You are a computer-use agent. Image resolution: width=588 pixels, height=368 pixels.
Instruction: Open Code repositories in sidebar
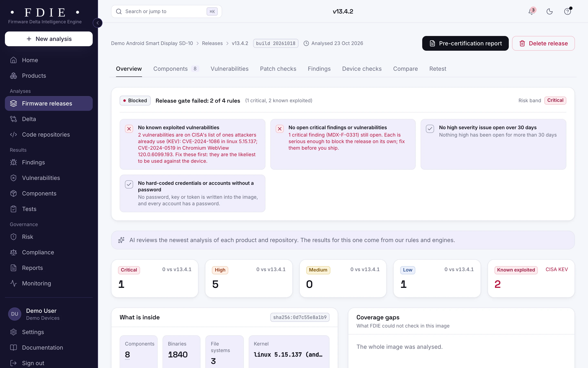tap(49, 135)
